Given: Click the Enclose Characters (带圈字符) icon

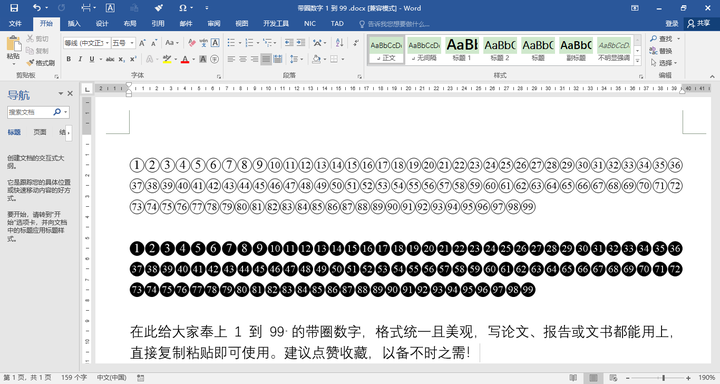Looking at the screenshot, I should [x=214, y=59].
